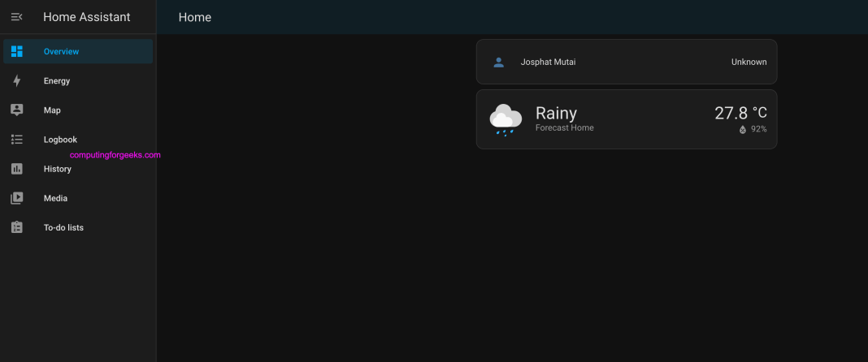868x362 pixels.
Task: Click the Overview dashboard icon
Action: pos(16,51)
